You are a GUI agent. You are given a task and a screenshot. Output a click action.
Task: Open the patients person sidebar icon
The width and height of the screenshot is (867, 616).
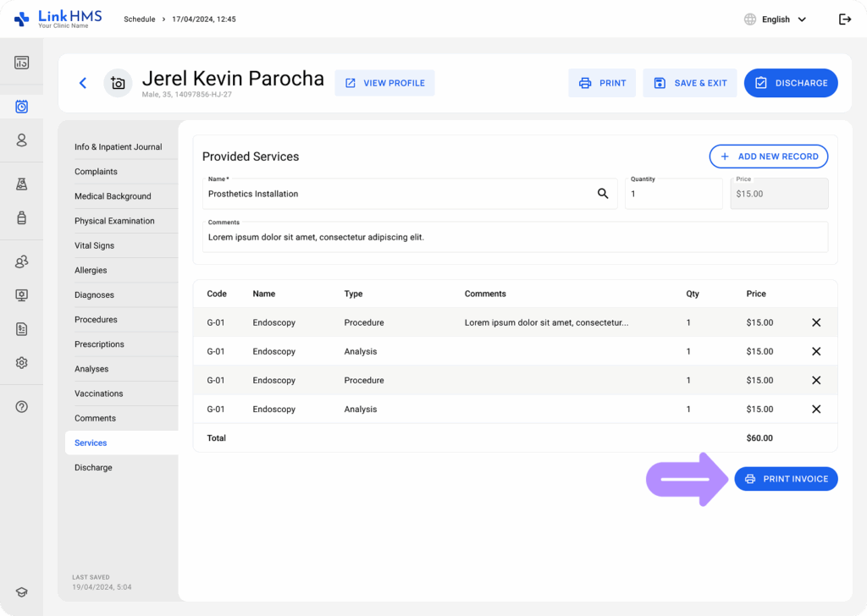coord(21,140)
